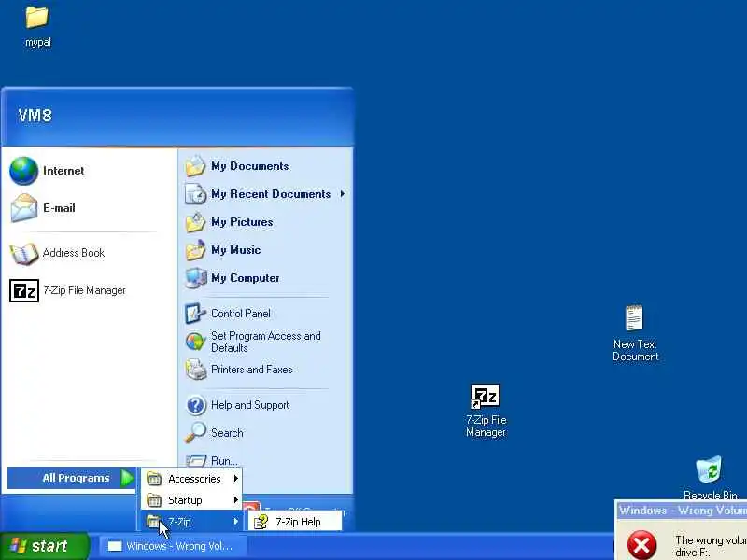The image size is (747, 560).
Task: Open the E-mail envelope icon
Action: pos(24,208)
